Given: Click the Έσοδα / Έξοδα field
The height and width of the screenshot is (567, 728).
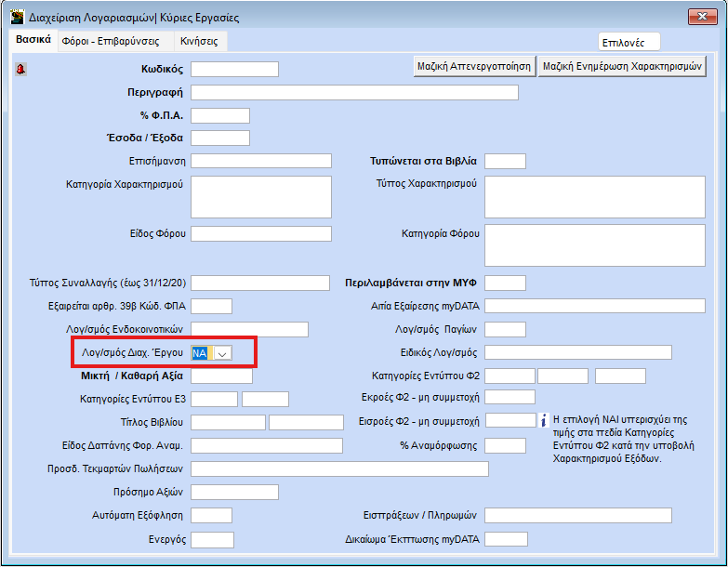Looking at the screenshot, I should [220, 138].
